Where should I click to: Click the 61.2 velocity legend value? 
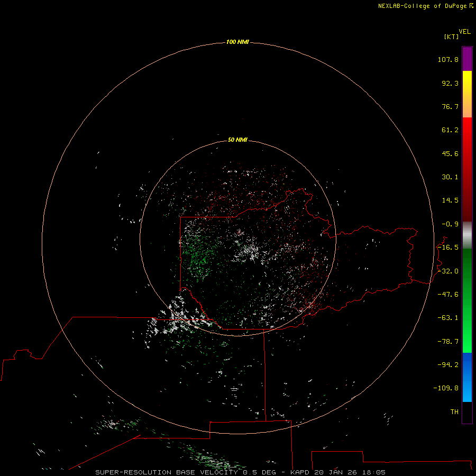[x=450, y=130]
